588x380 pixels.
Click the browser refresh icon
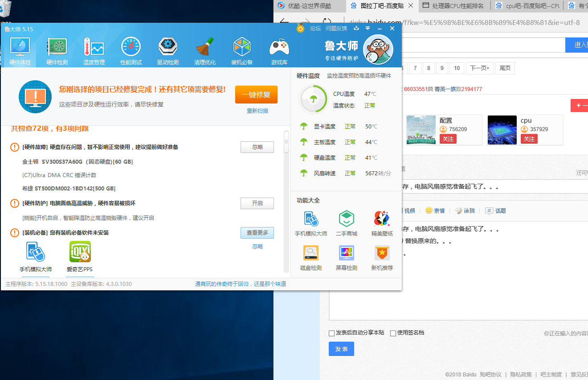[327, 22]
